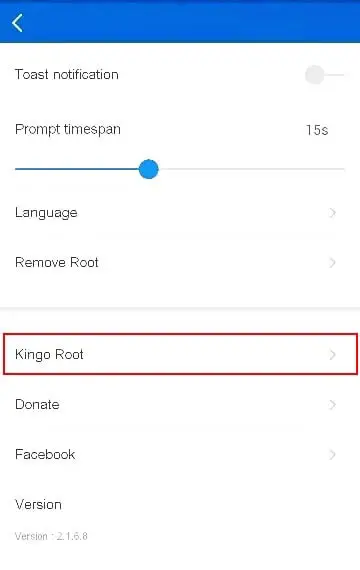Click the Toast notification label
The image size is (360, 570).
[x=67, y=75]
